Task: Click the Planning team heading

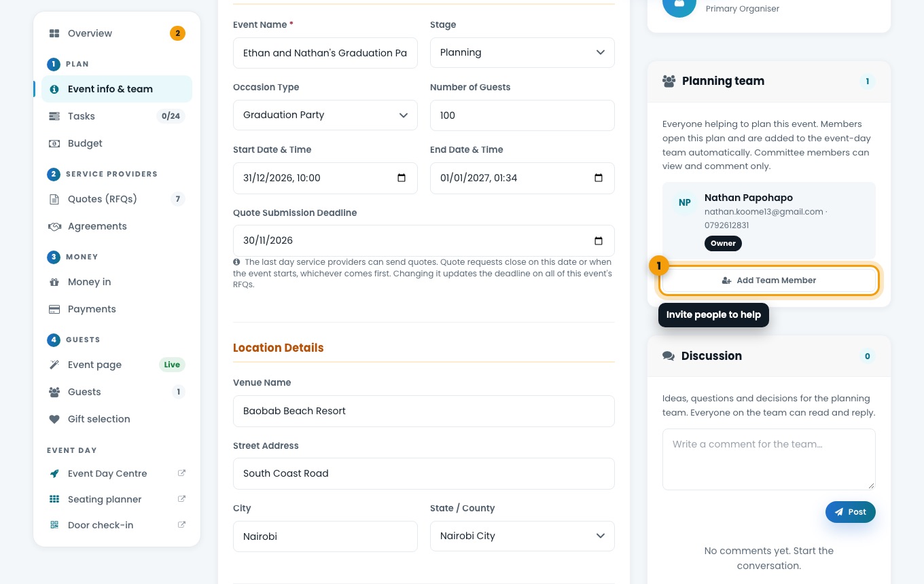Action: (x=723, y=81)
